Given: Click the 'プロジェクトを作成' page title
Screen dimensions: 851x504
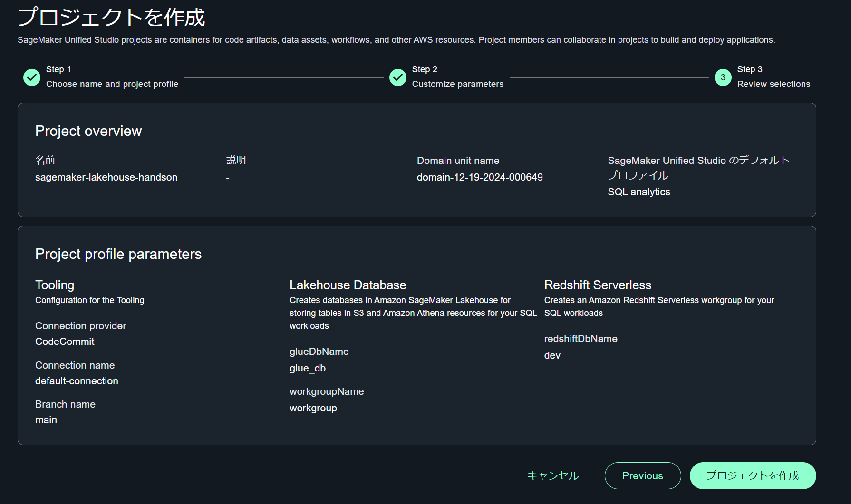Looking at the screenshot, I should [111, 17].
